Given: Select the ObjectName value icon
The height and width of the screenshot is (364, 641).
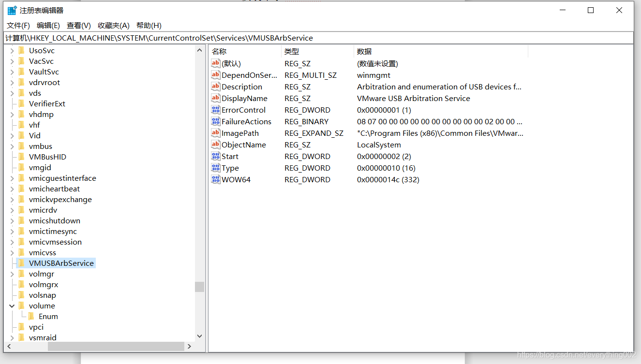Looking at the screenshot, I should click(216, 145).
